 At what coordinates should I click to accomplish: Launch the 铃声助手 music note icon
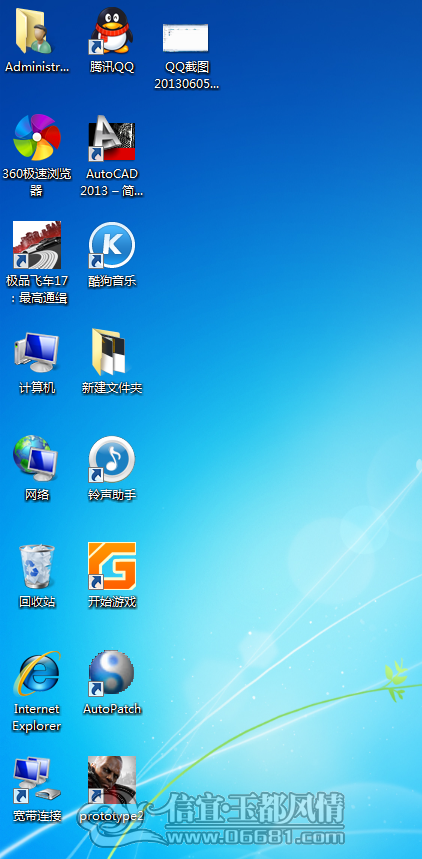click(112, 459)
